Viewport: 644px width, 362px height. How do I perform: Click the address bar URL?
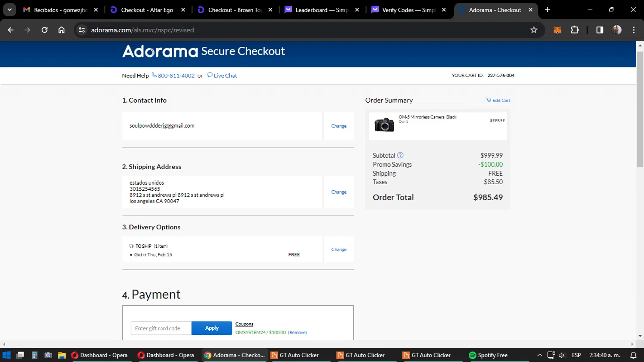(x=143, y=30)
